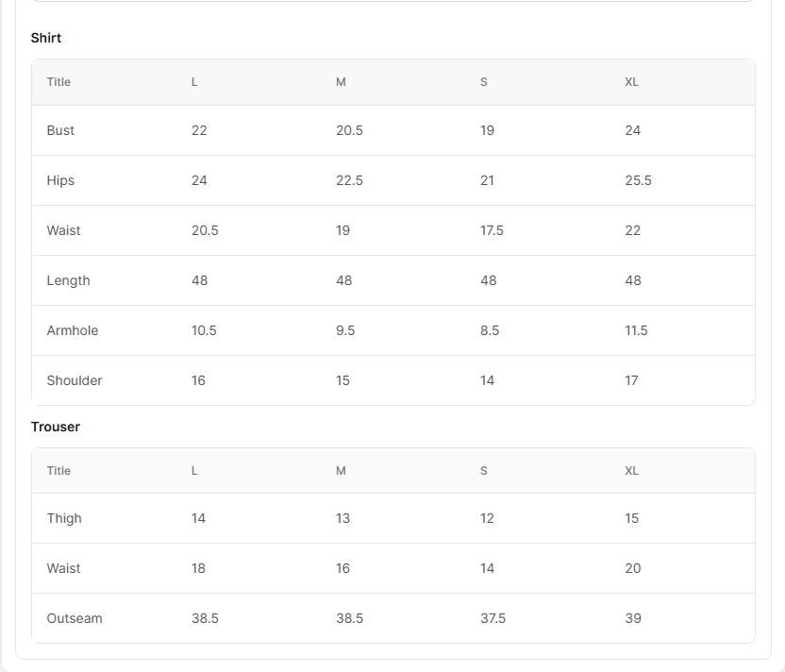Viewport: 785px width, 672px height.
Task: Click the Bust row label
Action: tap(60, 130)
